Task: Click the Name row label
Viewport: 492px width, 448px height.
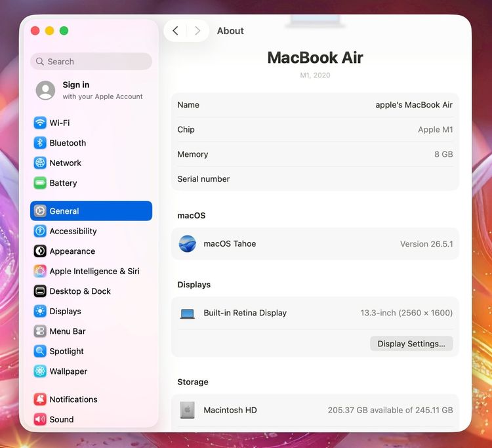Action: [x=188, y=105]
